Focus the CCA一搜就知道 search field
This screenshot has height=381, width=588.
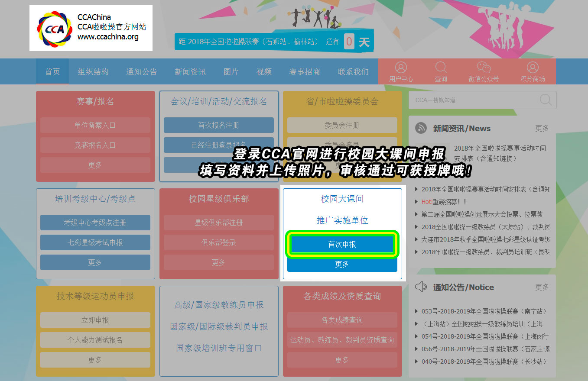click(472, 100)
